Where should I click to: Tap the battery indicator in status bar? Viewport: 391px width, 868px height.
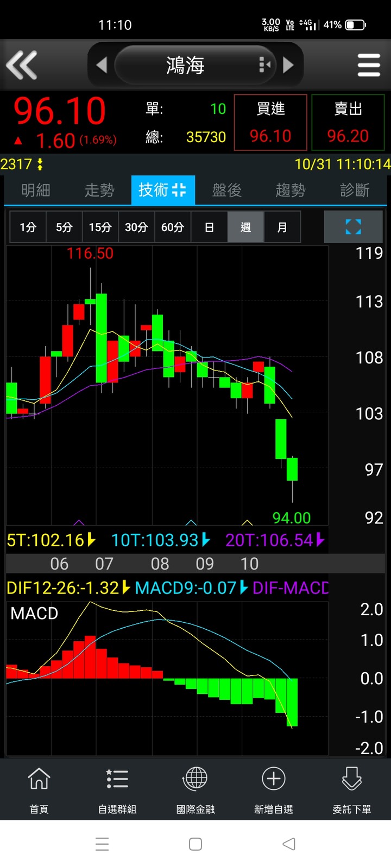point(356,25)
